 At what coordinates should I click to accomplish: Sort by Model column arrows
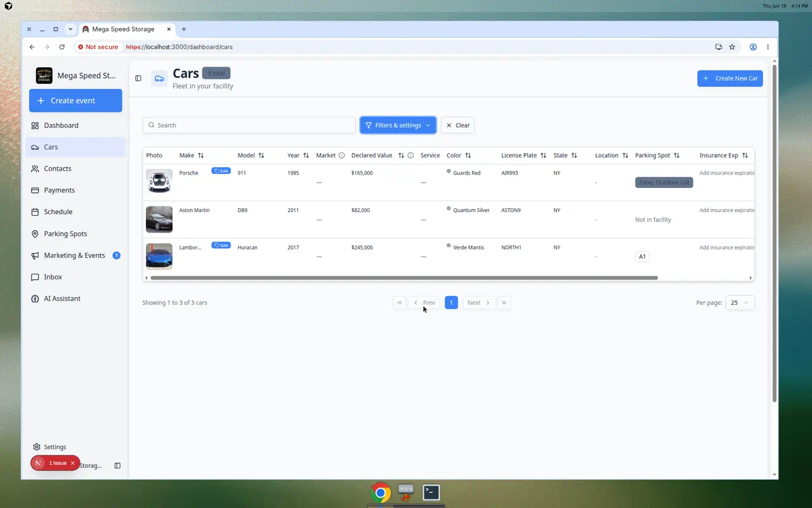pyautogui.click(x=261, y=156)
